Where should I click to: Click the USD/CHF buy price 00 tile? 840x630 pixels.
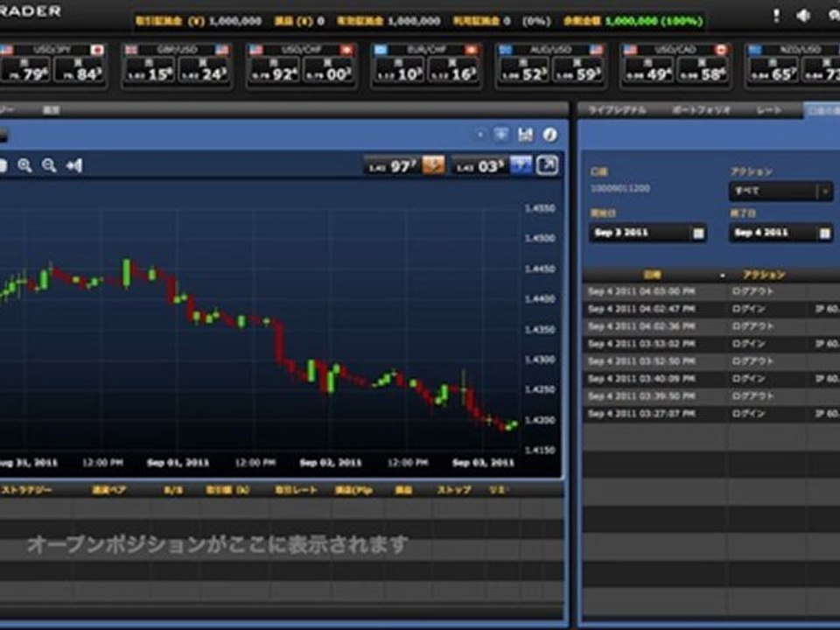point(327,70)
